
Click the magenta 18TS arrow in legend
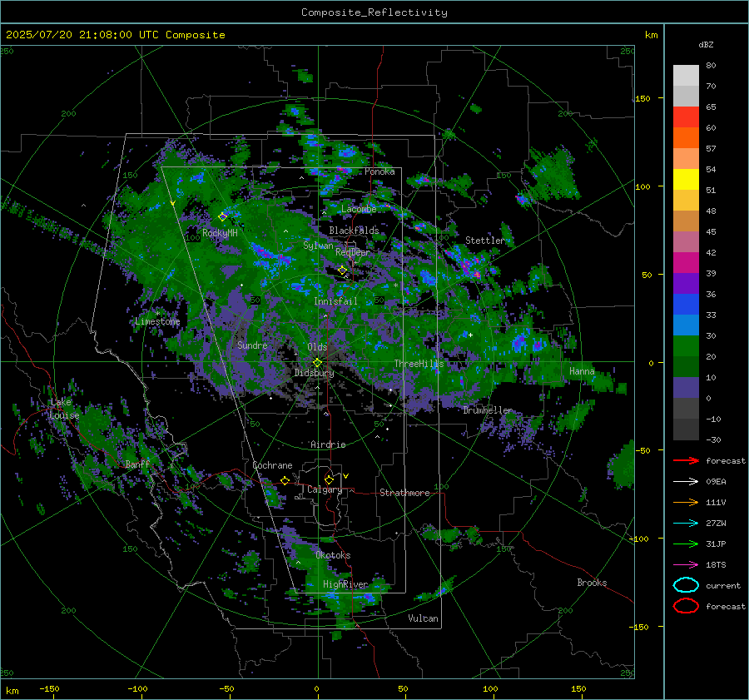[x=686, y=565]
